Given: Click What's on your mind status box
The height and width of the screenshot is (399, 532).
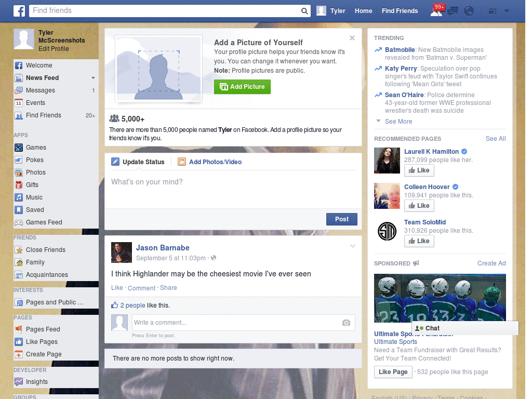Looking at the screenshot, I should 233,189.
